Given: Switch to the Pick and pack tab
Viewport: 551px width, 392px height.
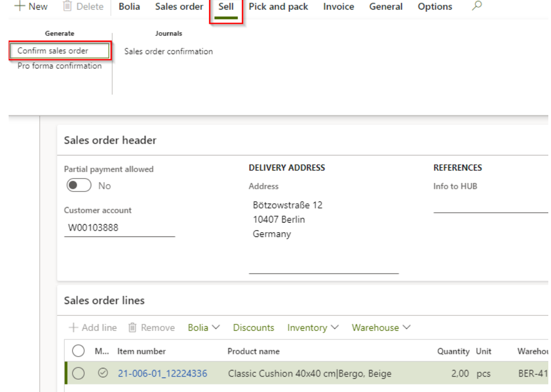Looking at the screenshot, I should [278, 7].
